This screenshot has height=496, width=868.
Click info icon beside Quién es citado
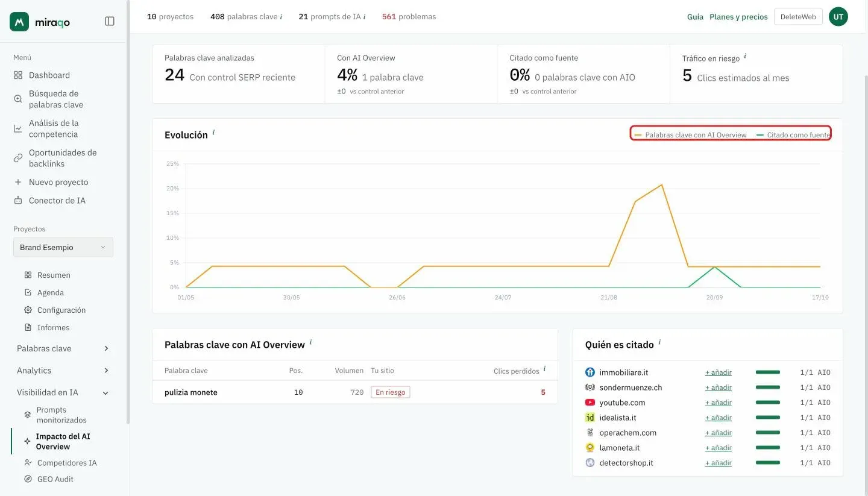tap(659, 342)
